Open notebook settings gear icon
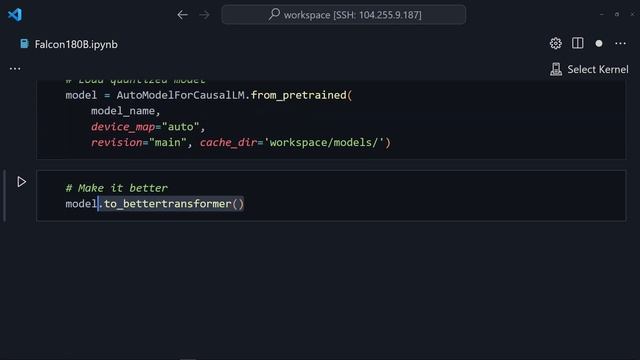Screen dimensions: 640x360 (556, 43)
